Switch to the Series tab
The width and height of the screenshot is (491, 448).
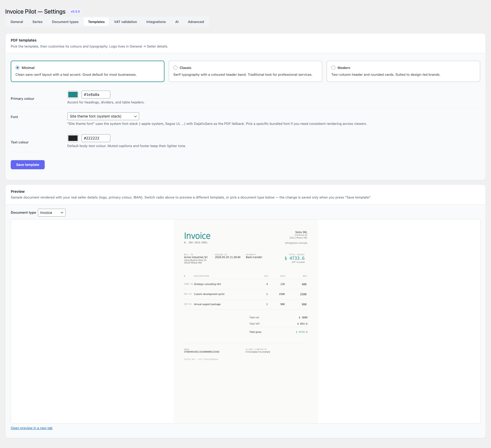pyautogui.click(x=37, y=22)
